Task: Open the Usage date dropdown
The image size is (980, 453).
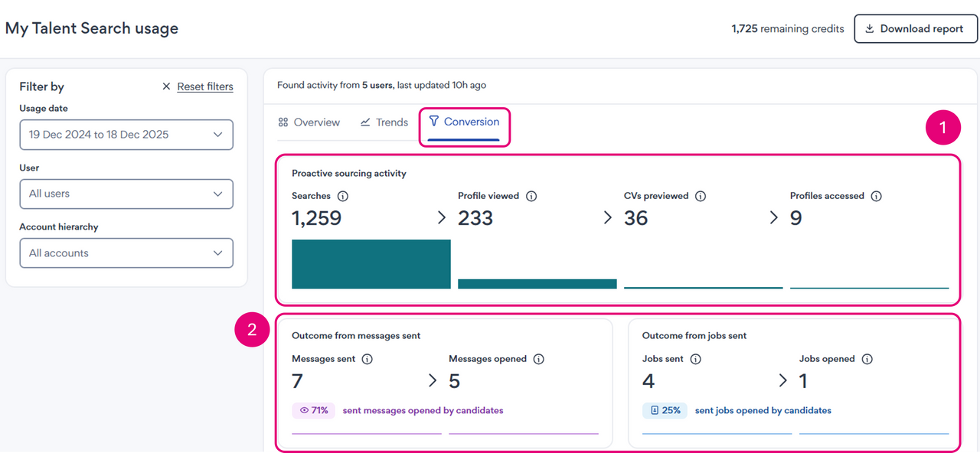Action: 126,135
